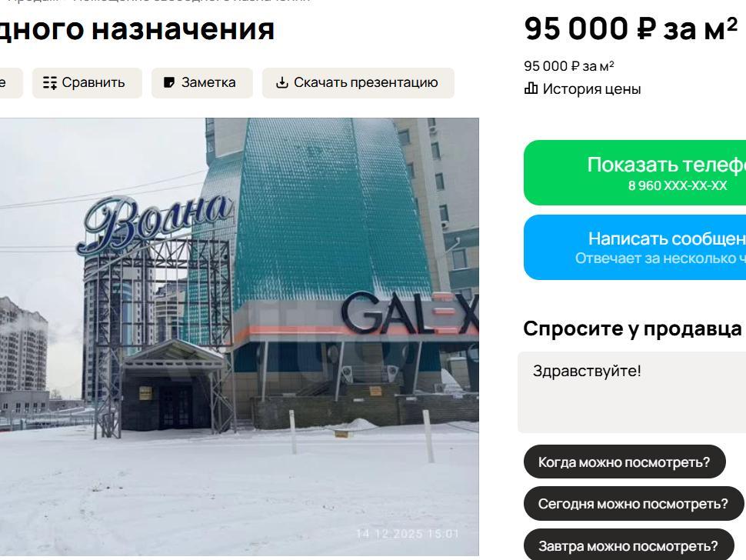Viewport: 746px width, 560px height.
Task: Click the bar chart icon next to История цены
Action: 531,88
